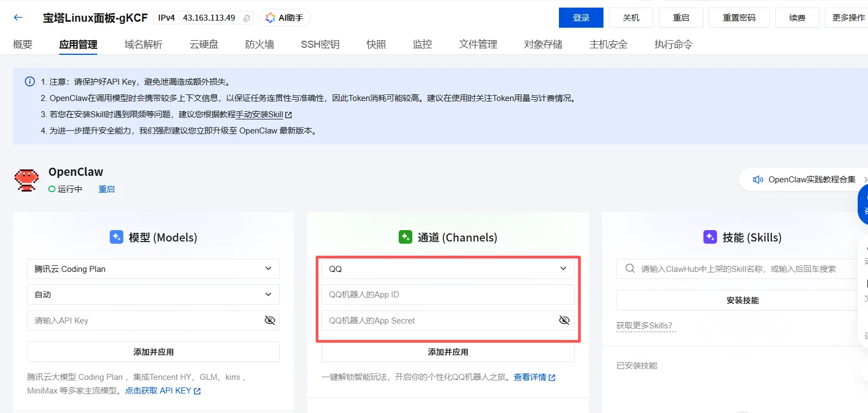Open the 主机安全 tab
This screenshot has width=868, height=413.
tap(608, 45)
